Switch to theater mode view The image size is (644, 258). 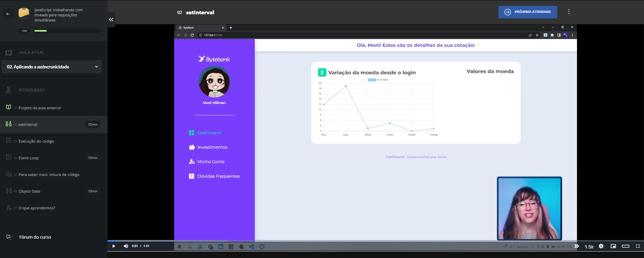click(x=625, y=246)
